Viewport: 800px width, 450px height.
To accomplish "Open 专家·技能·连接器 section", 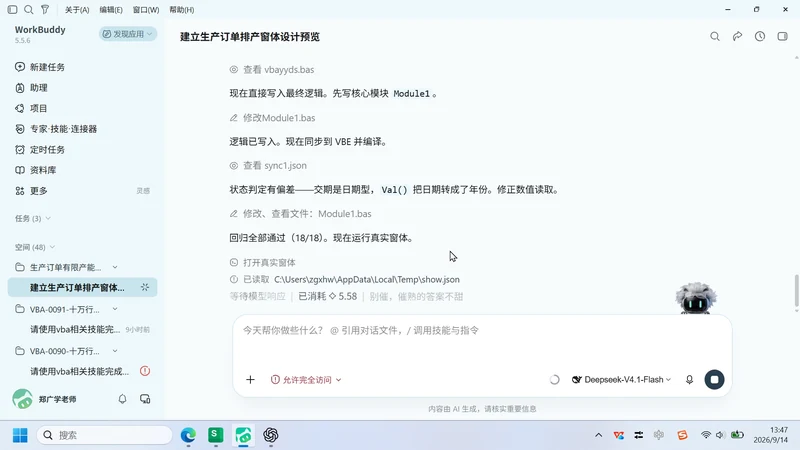I will pyautogui.click(x=63, y=129).
